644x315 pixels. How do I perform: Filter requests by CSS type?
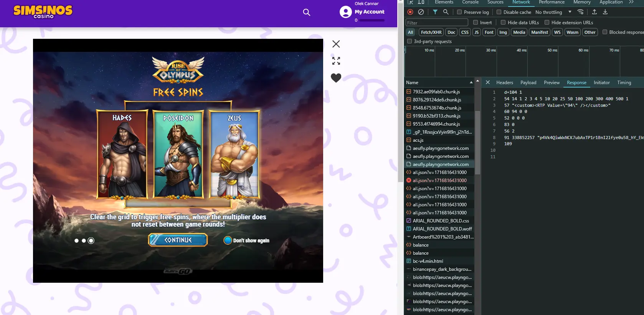coord(465,32)
